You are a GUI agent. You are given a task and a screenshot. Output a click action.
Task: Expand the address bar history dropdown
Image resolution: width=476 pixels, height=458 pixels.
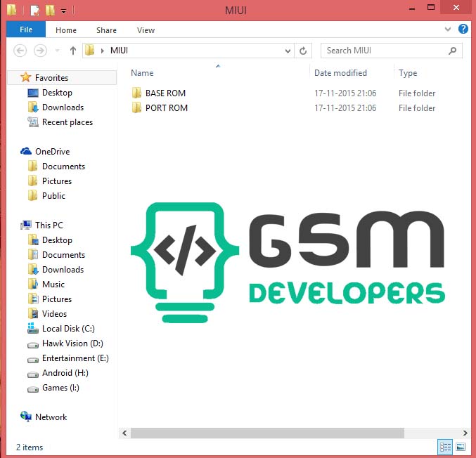288,51
